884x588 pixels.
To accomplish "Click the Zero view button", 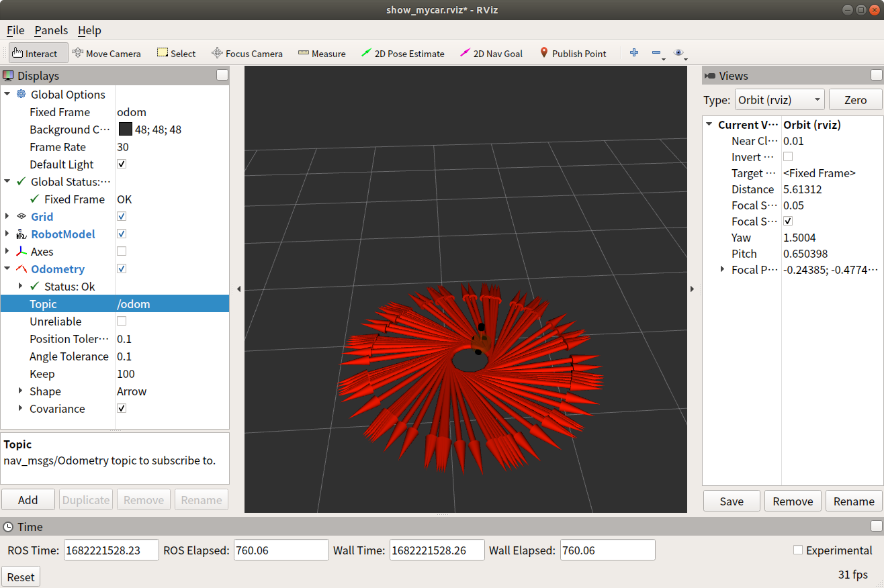I will tap(855, 100).
